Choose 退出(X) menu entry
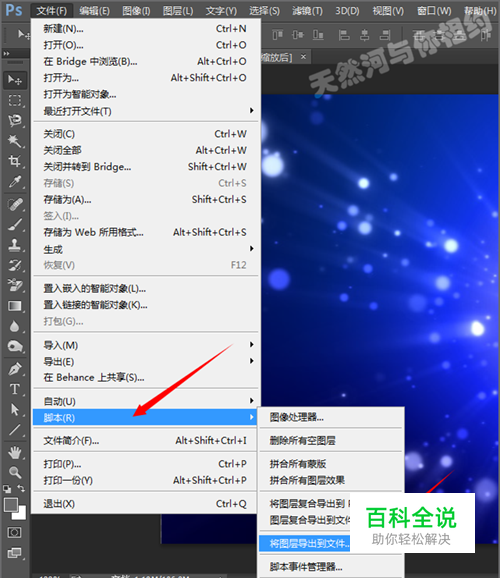The width and height of the screenshot is (500, 578). pyautogui.click(x=145, y=504)
